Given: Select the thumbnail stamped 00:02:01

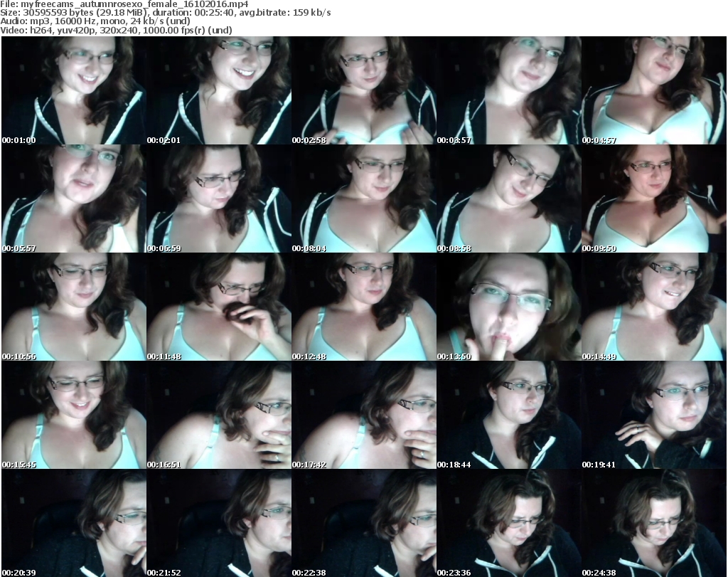Looking at the screenshot, I should point(219,90).
